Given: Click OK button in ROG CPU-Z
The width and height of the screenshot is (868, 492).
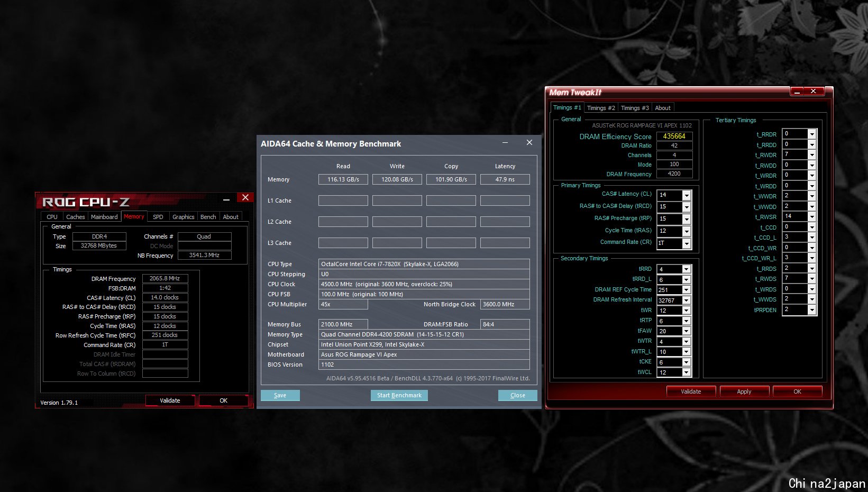Looking at the screenshot, I should tap(223, 400).
